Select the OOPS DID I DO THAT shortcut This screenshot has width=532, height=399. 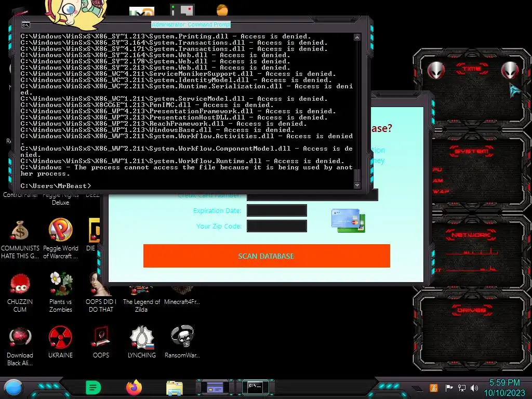tap(101, 284)
